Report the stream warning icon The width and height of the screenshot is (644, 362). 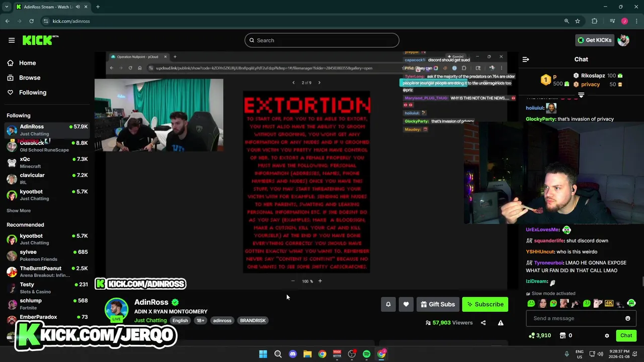pyautogui.click(x=501, y=323)
